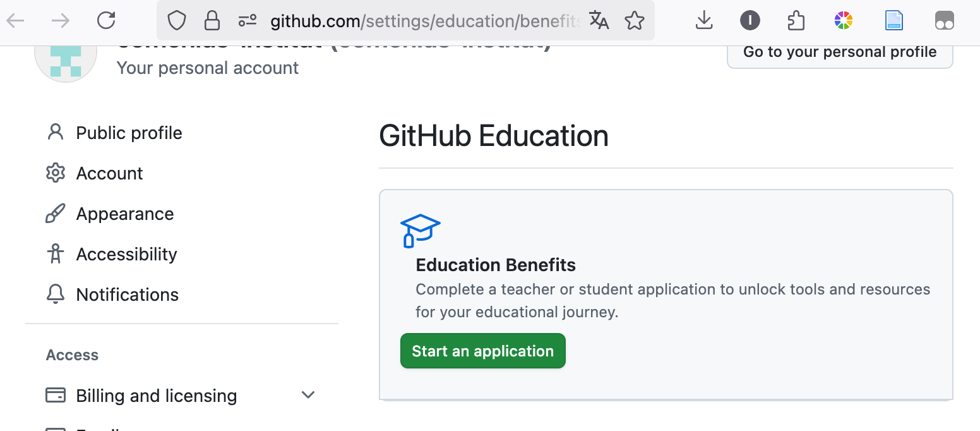Open the browser downloads icon
980x431 pixels.
703,21
